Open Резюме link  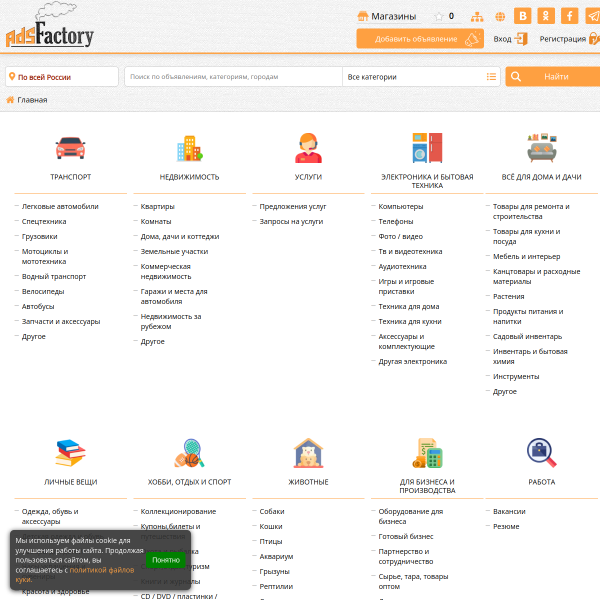point(506,526)
